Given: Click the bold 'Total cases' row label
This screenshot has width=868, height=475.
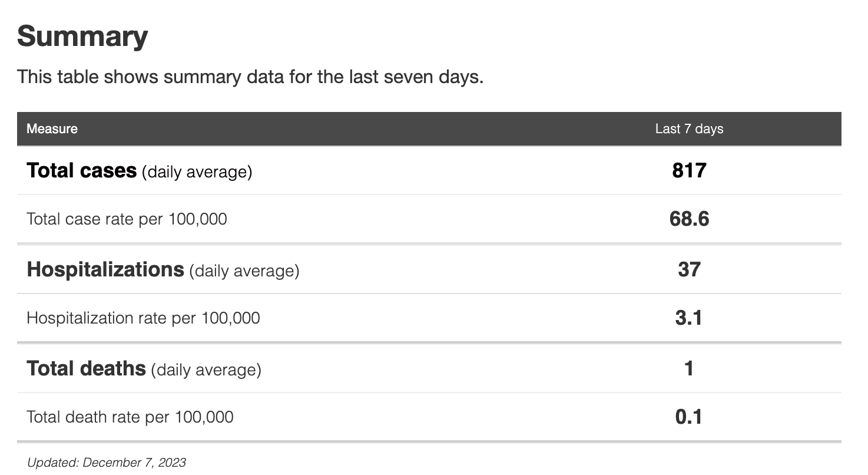Looking at the screenshot, I should click(x=82, y=171).
